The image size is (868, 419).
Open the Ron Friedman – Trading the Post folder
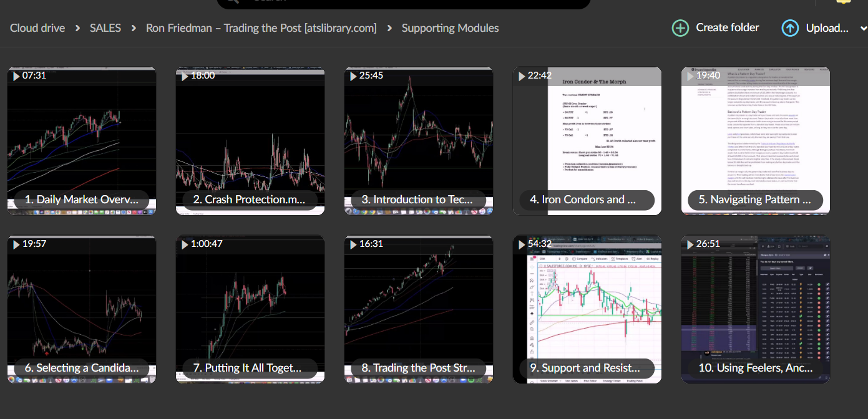pos(261,27)
